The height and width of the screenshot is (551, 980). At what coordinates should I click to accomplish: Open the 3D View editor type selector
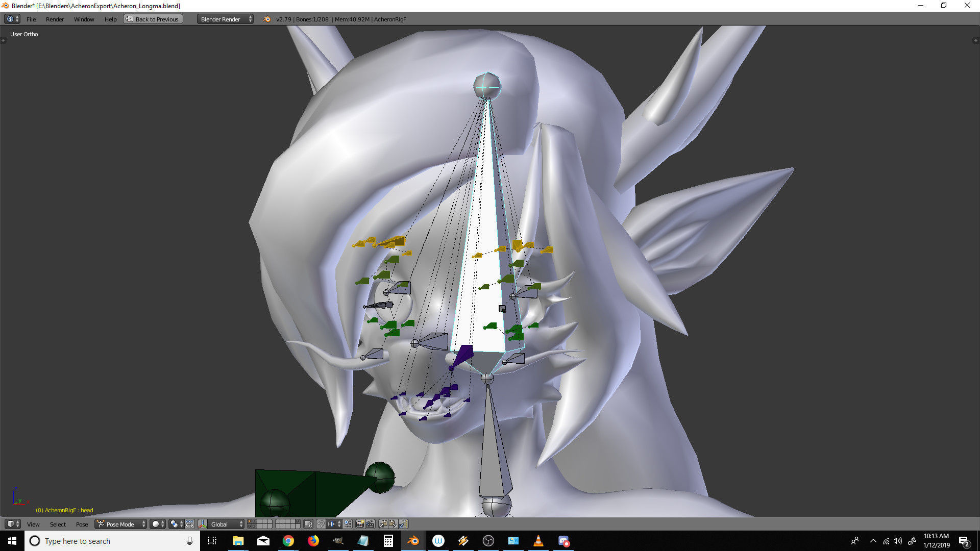pyautogui.click(x=12, y=524)
